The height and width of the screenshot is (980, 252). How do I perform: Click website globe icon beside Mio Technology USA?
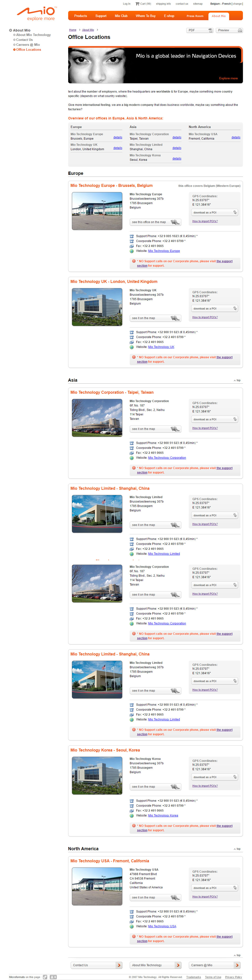tap(132, 926)
